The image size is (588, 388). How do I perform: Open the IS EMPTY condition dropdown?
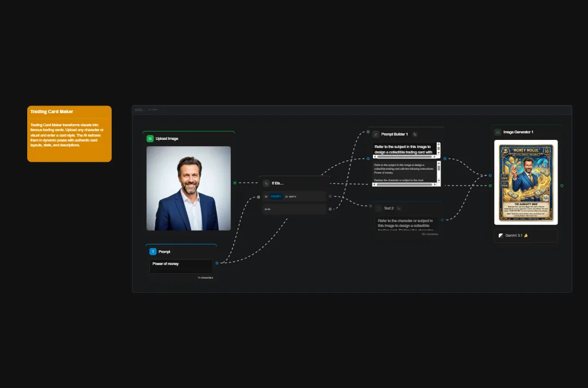coord(292,196)
